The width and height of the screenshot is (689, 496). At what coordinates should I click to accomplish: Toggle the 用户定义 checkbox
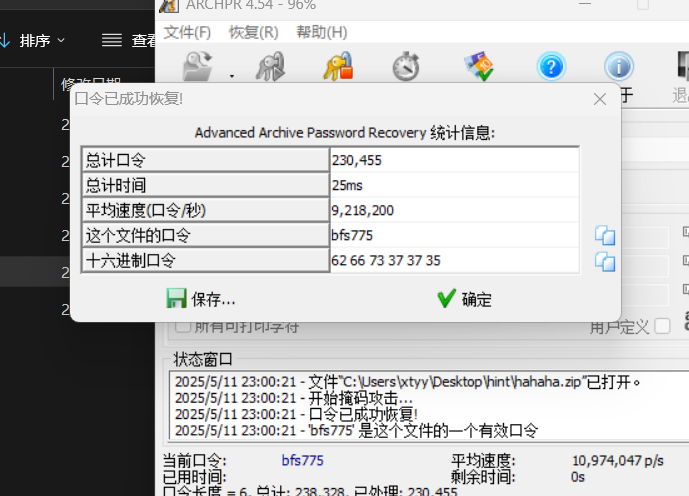pyautogui.click(x=662, y=326)
